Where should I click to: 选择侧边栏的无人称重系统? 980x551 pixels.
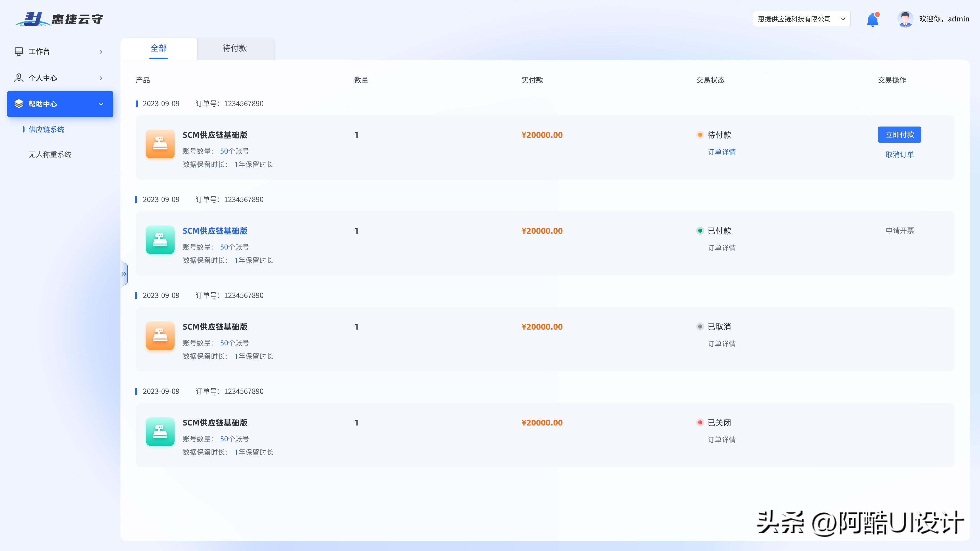(50, 154)
